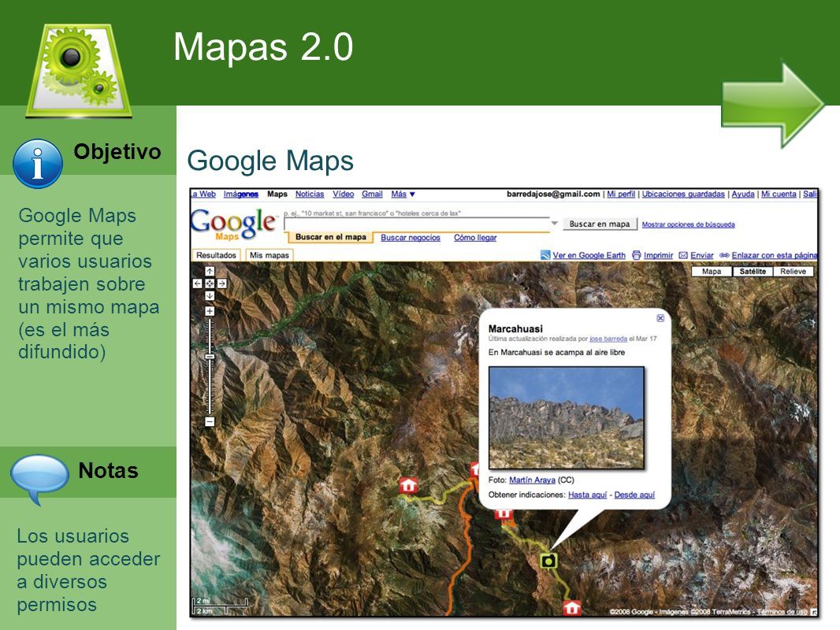Open the Ayuda link
Screen dimensions: 840x630
743,195
